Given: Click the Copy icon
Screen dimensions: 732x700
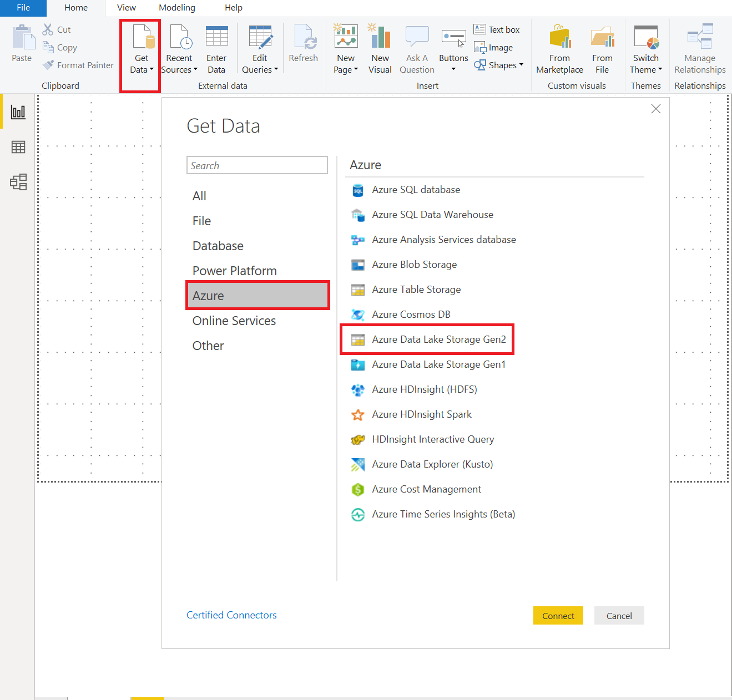Looking at the screenshot, I should [48, 47].
